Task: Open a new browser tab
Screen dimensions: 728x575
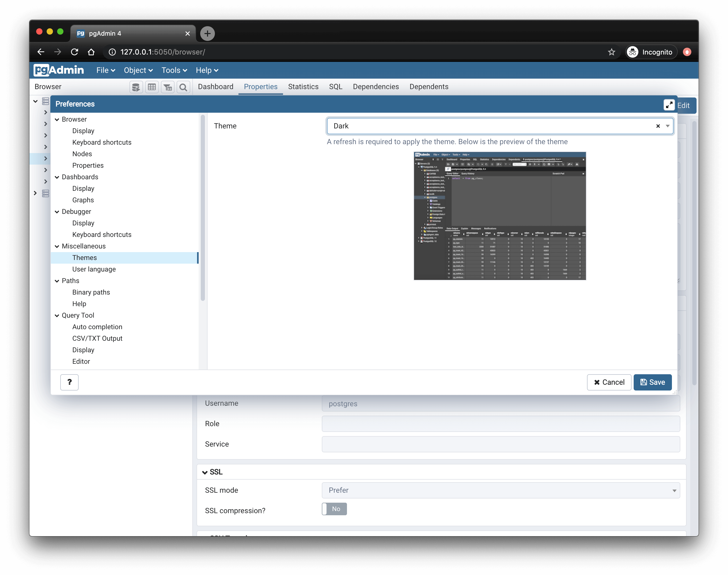Action: [207, 33]
